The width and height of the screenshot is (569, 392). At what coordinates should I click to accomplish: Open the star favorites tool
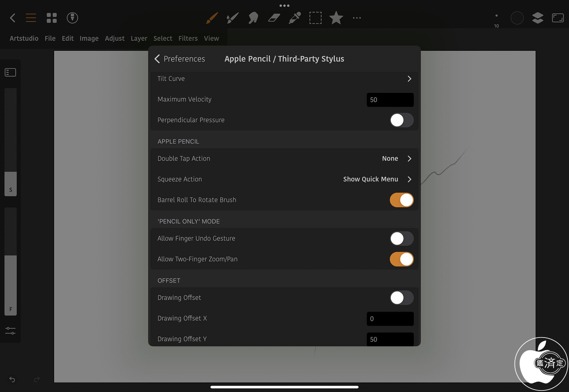(336, 18)
